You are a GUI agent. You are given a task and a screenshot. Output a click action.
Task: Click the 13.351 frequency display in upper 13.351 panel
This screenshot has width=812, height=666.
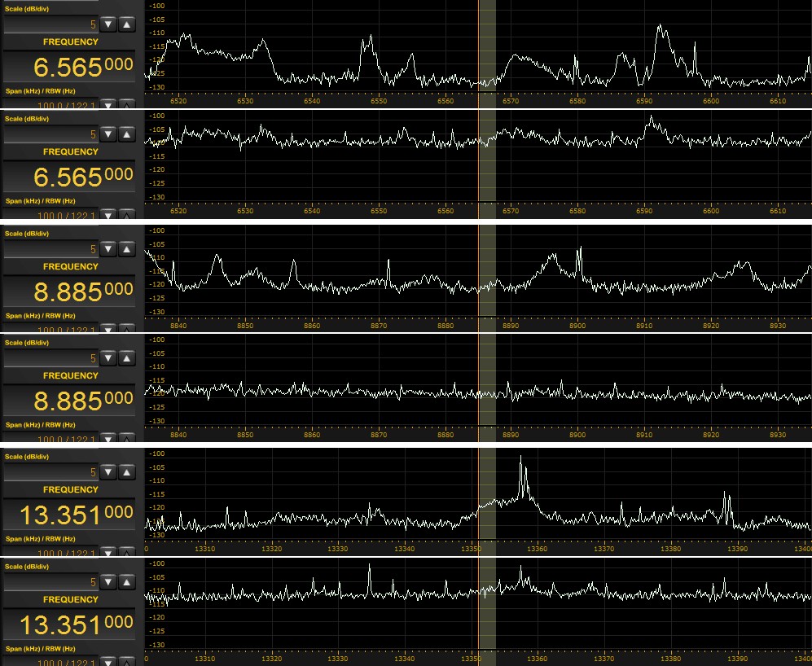point(70,515)
